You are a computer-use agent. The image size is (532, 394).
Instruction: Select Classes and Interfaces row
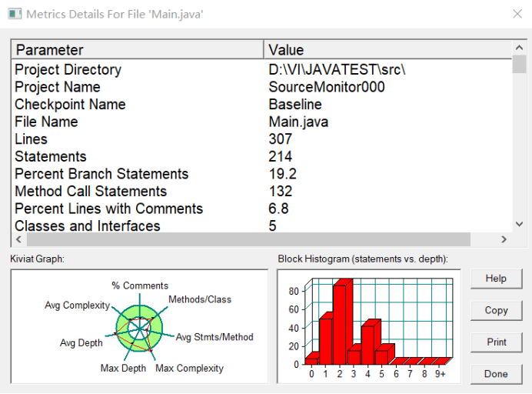pyautogui.click(x=261, y=225)
